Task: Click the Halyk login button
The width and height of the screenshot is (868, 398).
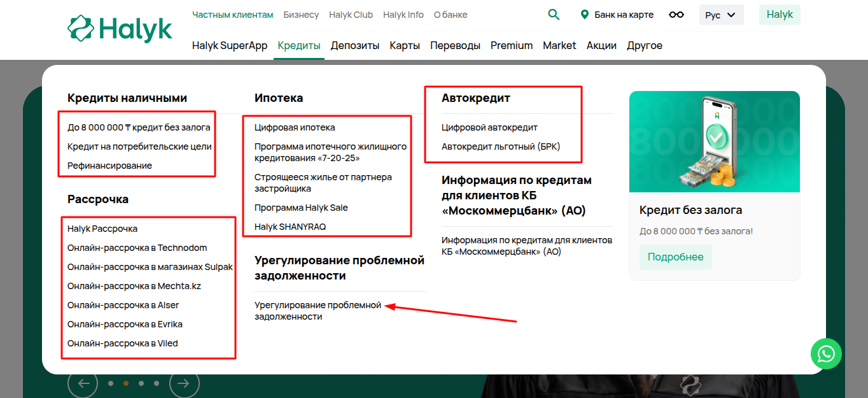Action: (x=780, y=14)
